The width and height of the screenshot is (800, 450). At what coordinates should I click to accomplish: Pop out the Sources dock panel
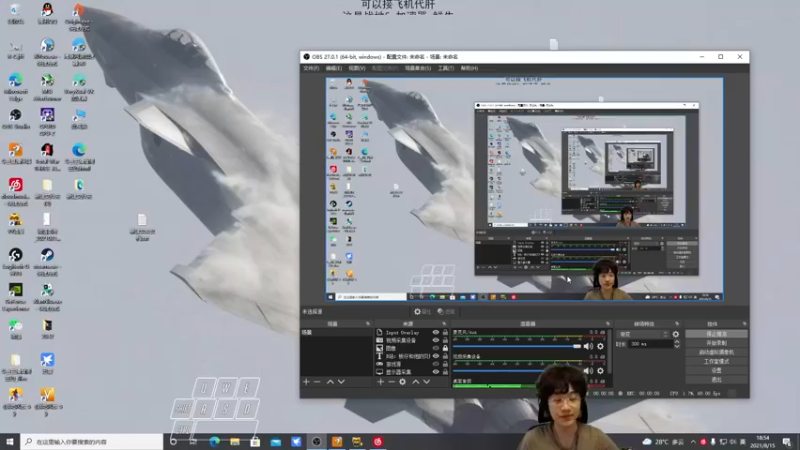[x=444, y=323]
